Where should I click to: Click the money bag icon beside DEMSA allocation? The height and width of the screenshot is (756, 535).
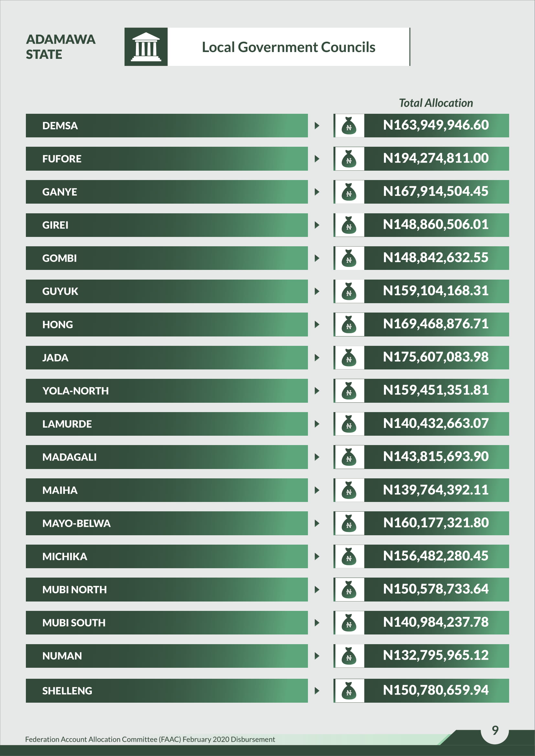point(349,125)
